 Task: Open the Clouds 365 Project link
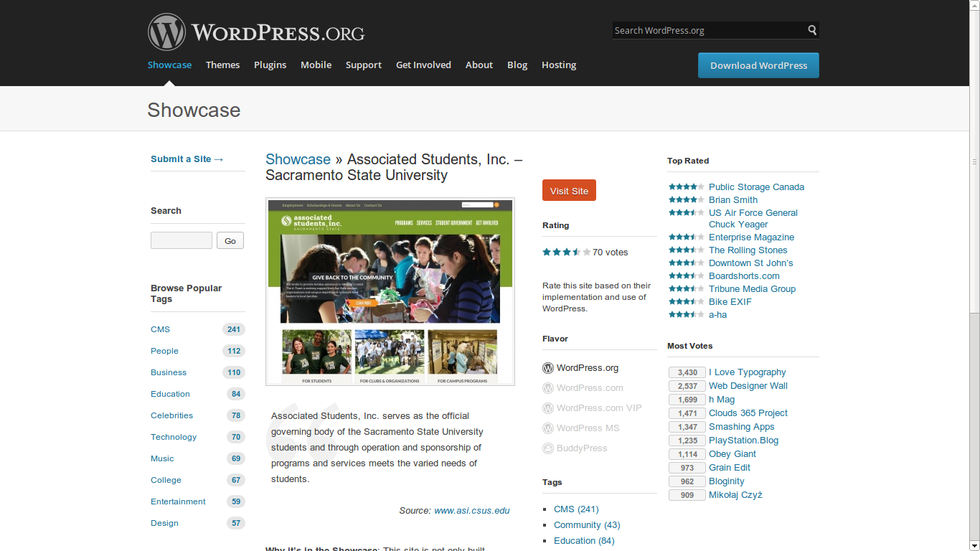[x=748, y=413]
